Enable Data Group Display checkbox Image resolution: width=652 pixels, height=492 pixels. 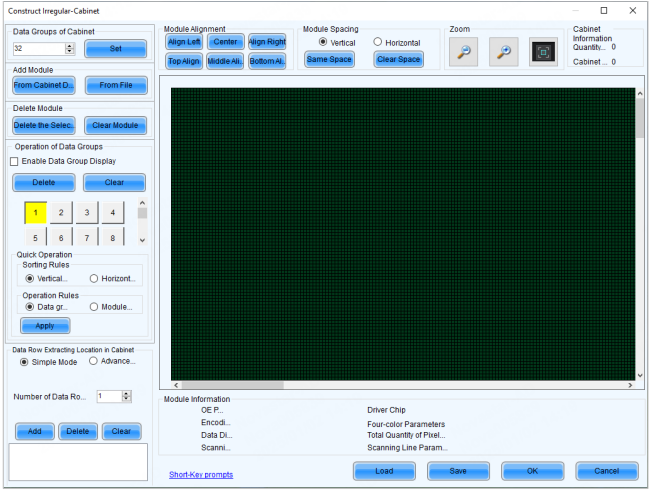pyautogui.click(x=14, y=161)
